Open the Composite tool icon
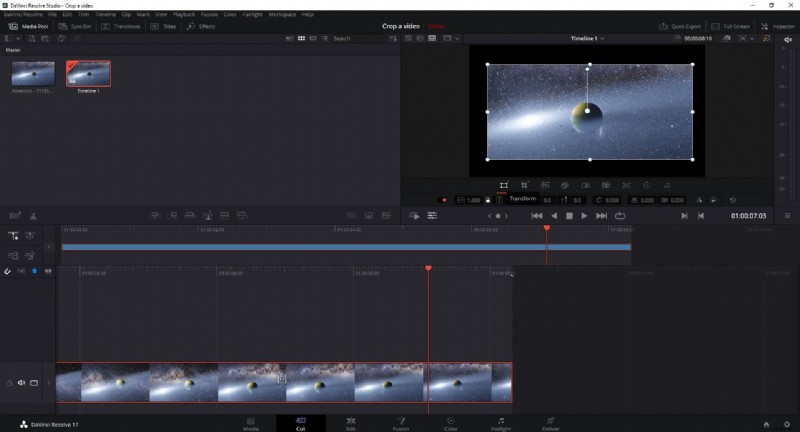Image resolution: width=800 pixels, height=432 pixels. [565, 185]
